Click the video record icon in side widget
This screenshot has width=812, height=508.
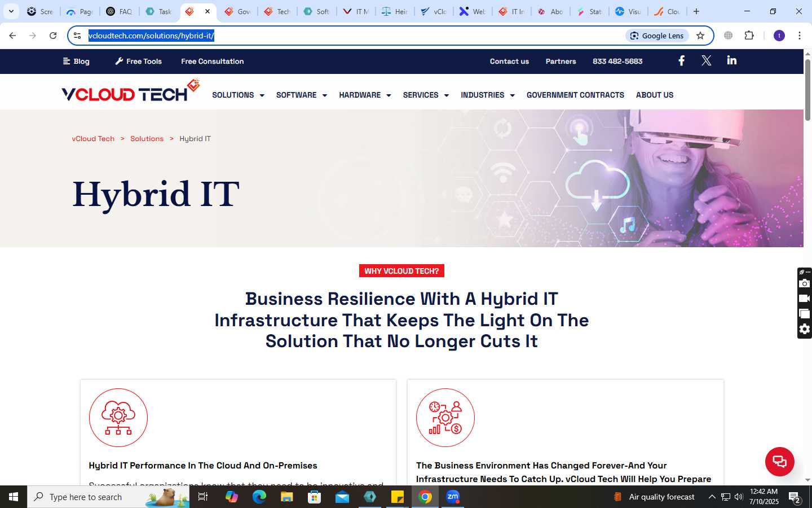click(805, 299)
